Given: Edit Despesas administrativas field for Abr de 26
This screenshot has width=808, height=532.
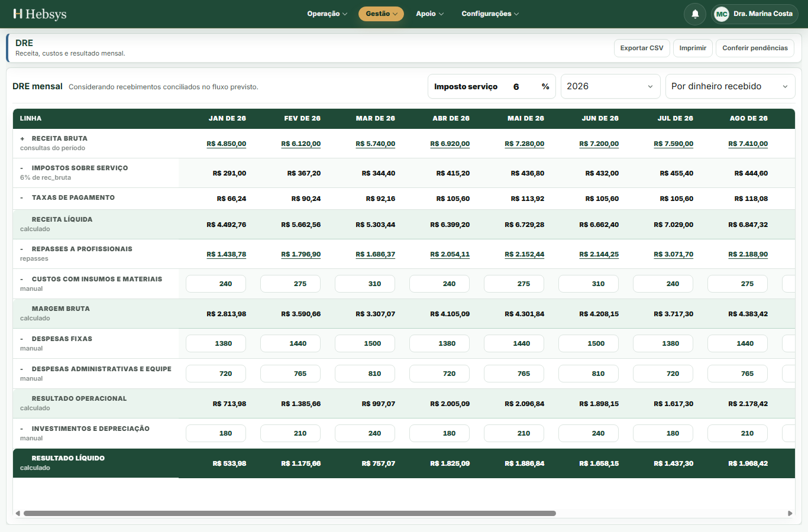Looking at the screenshot, I should pyautogui.click(x=439, y=374).
